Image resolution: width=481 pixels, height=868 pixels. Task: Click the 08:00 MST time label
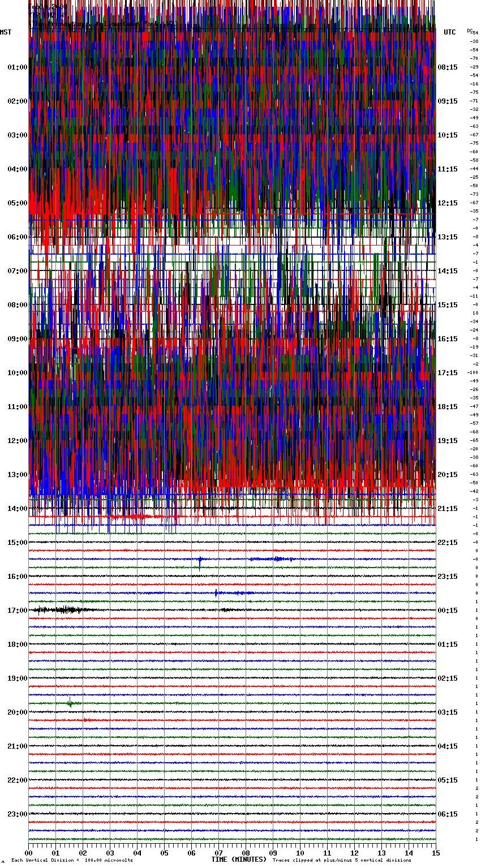click(x=18, y=305)
